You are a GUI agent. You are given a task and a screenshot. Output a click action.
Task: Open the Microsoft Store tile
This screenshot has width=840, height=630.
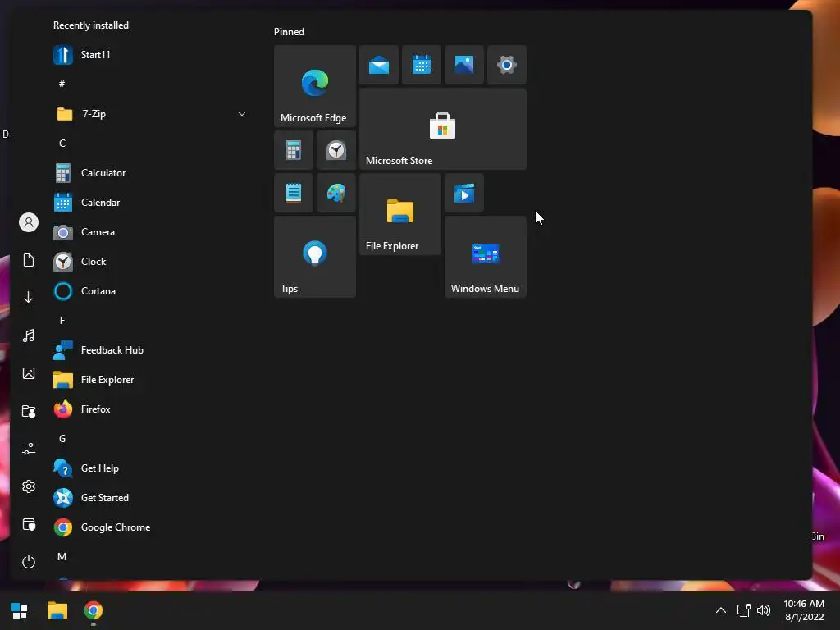[x=442, y=129]
